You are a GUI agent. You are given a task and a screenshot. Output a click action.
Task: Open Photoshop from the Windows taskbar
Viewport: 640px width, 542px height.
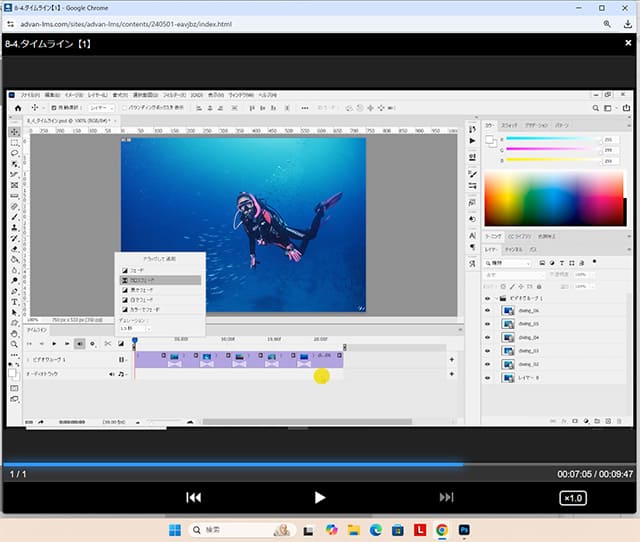click(465, 529)
